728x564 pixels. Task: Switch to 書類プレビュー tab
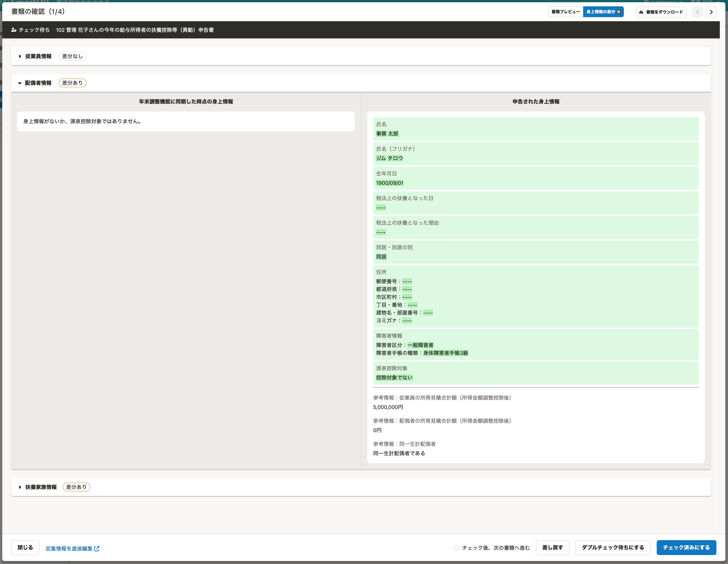click(566, 12)
